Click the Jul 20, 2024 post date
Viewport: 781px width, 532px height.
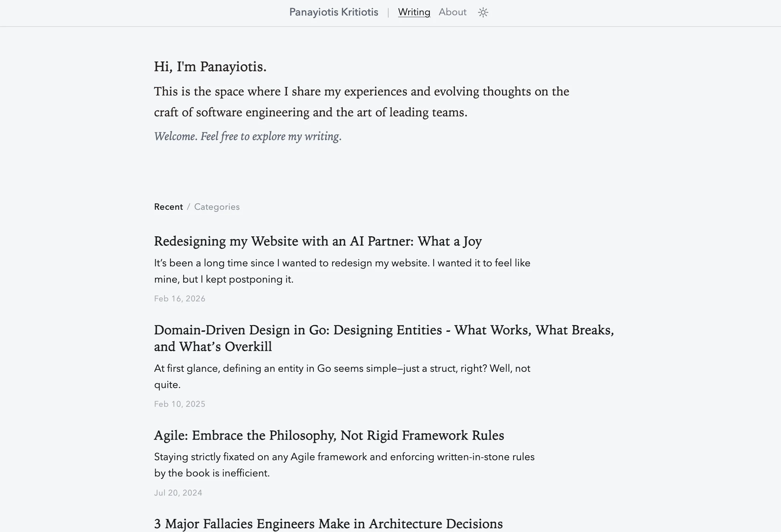click(x=178, y=493)
